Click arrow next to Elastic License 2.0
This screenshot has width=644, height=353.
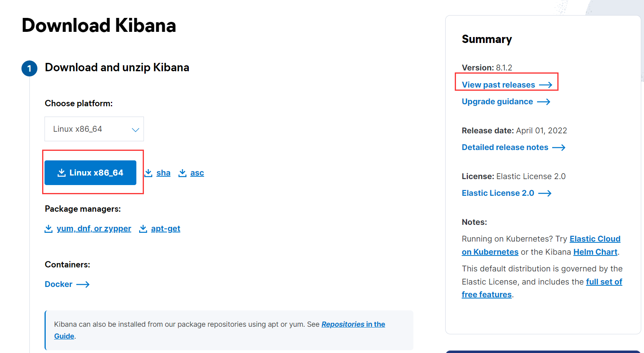545,193
